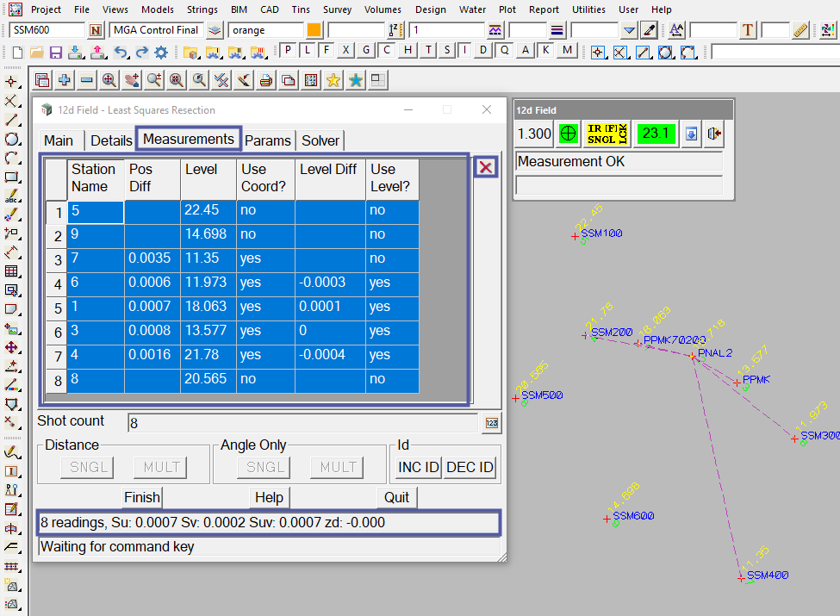Click the Save disk icon in toolbar
Image resolution: width=840 pixels, height=616 pixels.
tap(55, 52)
